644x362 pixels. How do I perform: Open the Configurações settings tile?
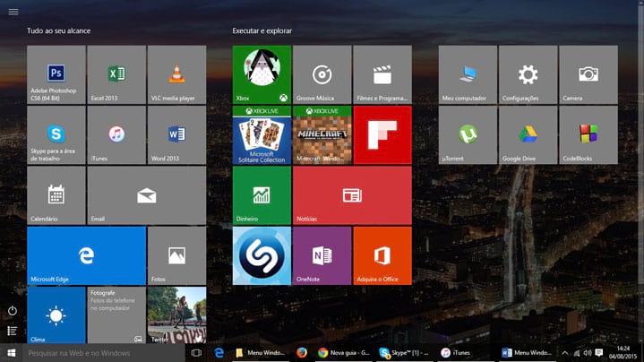[x=528, y=74]
